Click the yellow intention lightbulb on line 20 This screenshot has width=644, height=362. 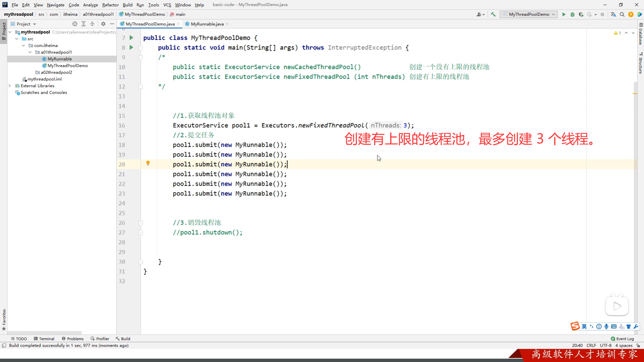pos(148,163)
